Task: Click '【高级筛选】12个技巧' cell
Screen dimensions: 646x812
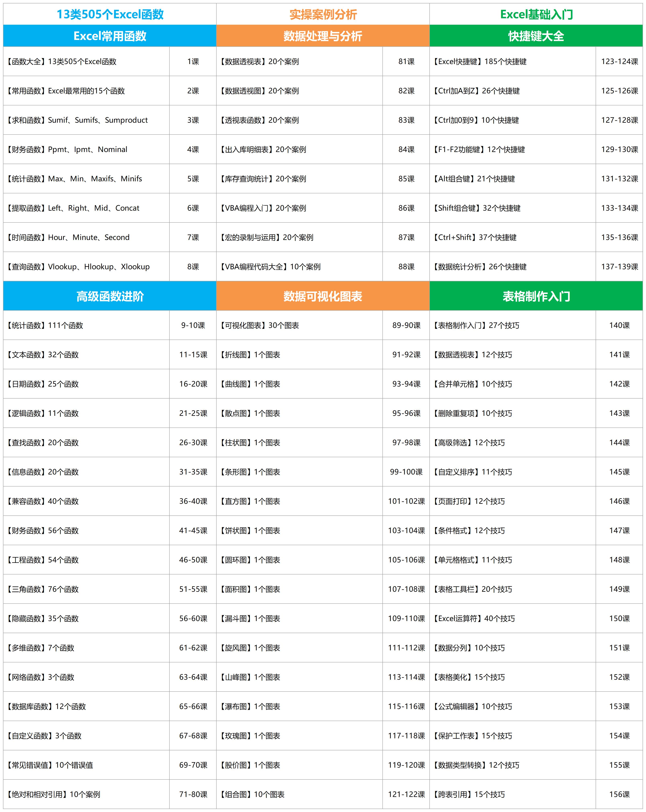Action: coord(513,443)
